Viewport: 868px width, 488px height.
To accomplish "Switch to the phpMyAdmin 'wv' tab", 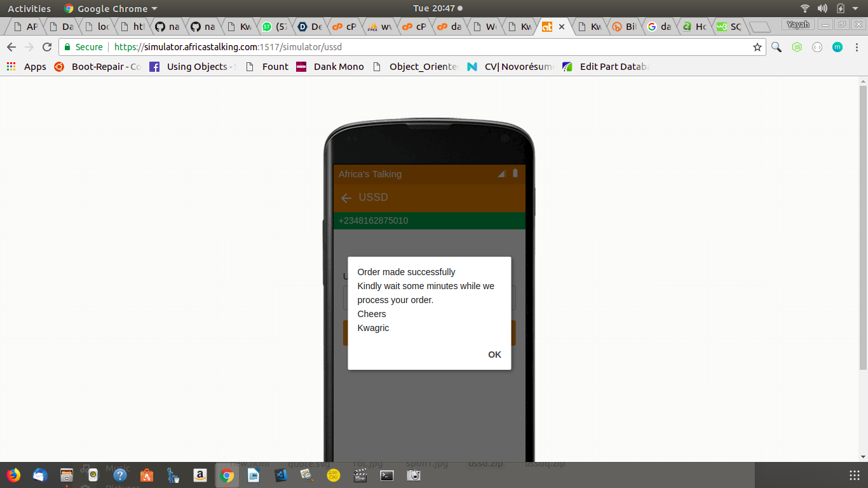I will pyautogui.click(x=380, y=27).
